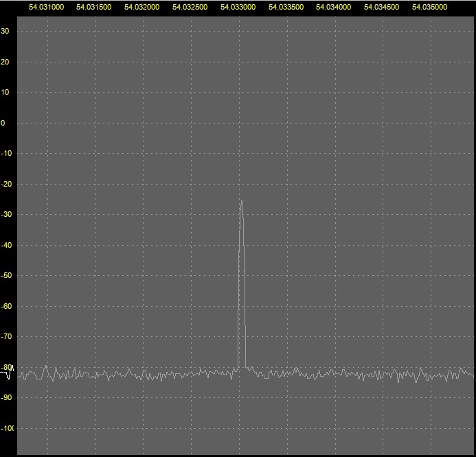This screenshot has width=476, height=457.
Task: Click the -10 dB scale label
Action: [8, 154]
